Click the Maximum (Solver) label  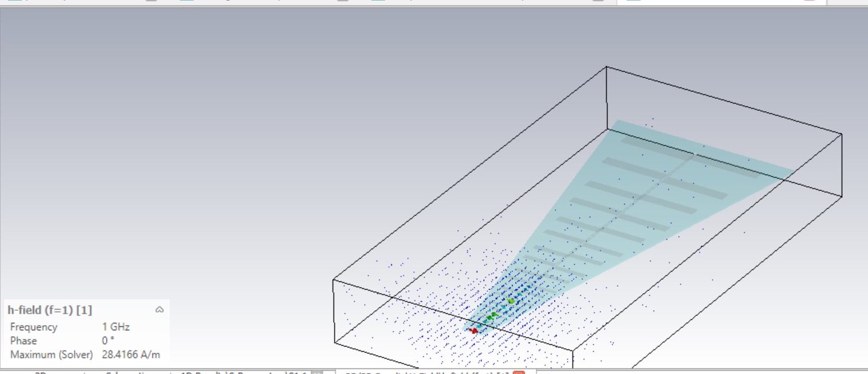[51, 354]
